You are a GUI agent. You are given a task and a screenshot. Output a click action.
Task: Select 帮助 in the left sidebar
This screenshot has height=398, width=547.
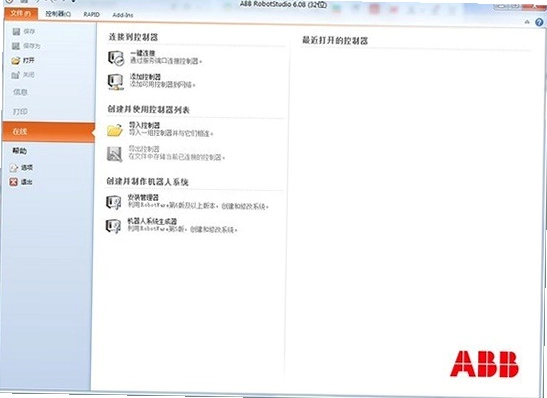pyautogui.click(x=20, y=151)
